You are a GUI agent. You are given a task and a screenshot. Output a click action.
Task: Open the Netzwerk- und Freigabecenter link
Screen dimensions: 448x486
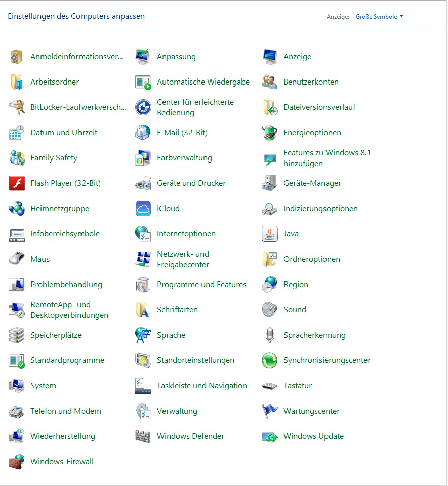[x=183, y=259]
